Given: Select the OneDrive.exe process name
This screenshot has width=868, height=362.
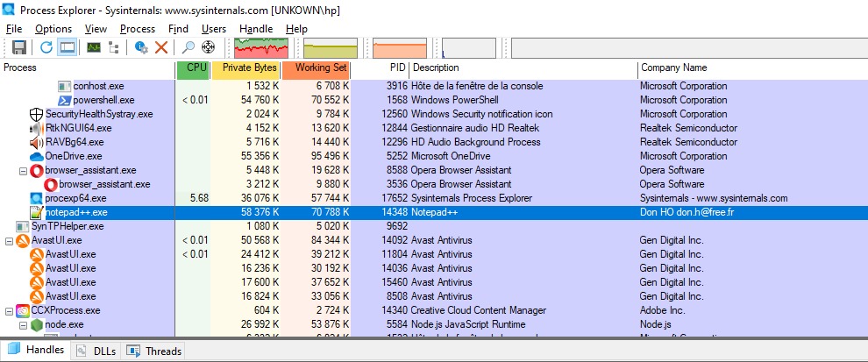Looking at the screenshot, I should pos(74,156).
